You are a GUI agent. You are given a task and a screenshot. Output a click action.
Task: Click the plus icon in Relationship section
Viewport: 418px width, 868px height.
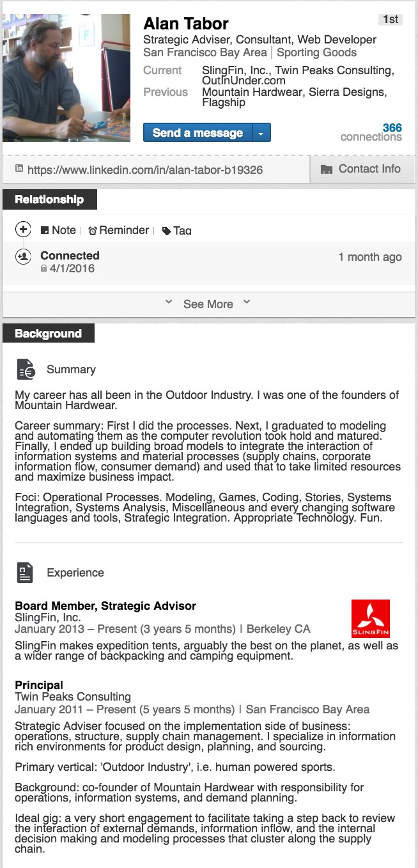pyautogui.click(x=23, y=229)
